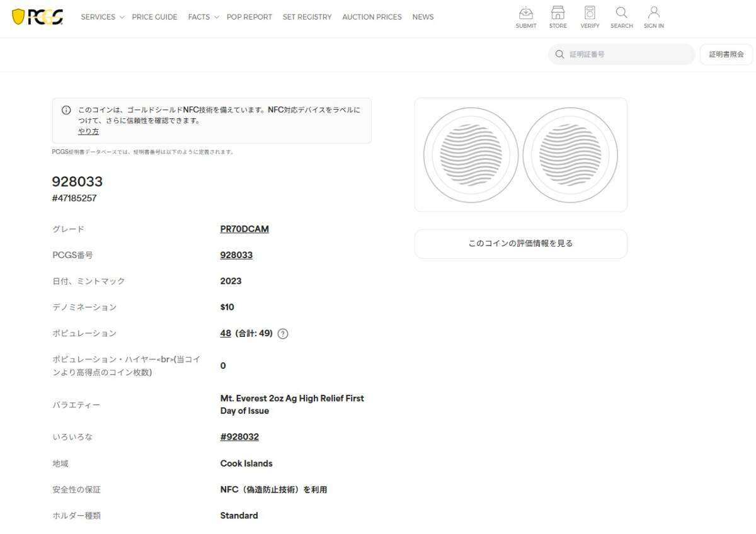Click the right coin placeholder image

(570, 155)
